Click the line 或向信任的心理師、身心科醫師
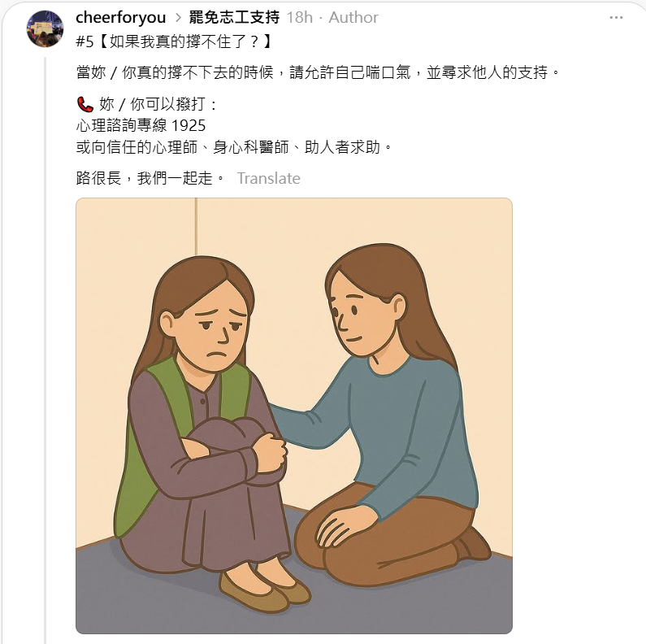The width and height of the screenshot is (646, 644). 234,147
